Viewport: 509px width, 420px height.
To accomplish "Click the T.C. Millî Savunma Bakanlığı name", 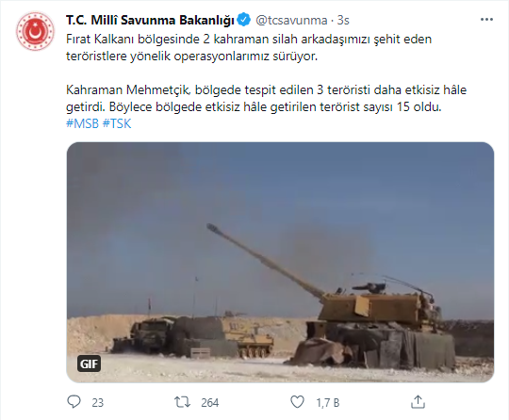I will click(x=150, y=20).
